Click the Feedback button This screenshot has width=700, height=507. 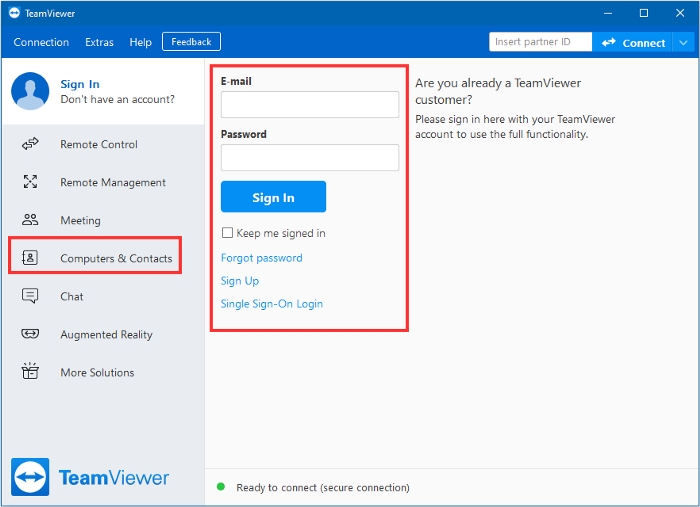[191, 42]
